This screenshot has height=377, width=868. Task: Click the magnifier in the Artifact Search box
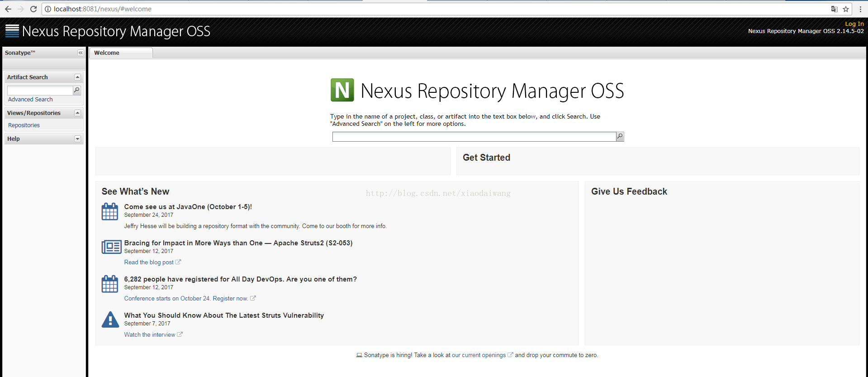tap(77, 91)
